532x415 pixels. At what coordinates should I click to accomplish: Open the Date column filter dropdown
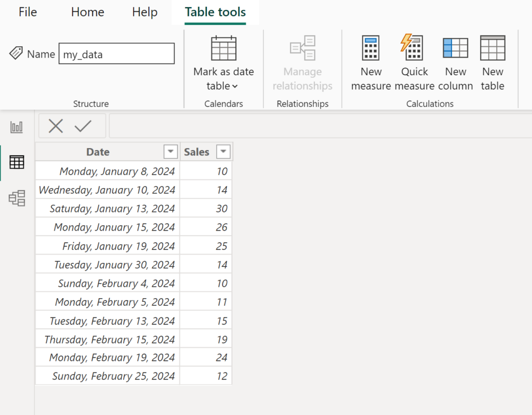(170, 152)
